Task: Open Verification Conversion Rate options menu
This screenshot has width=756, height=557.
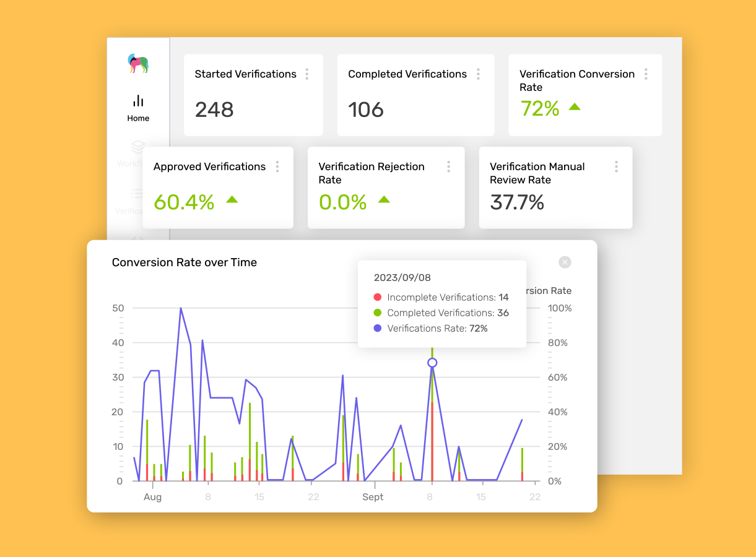Action: coord(646,73)
